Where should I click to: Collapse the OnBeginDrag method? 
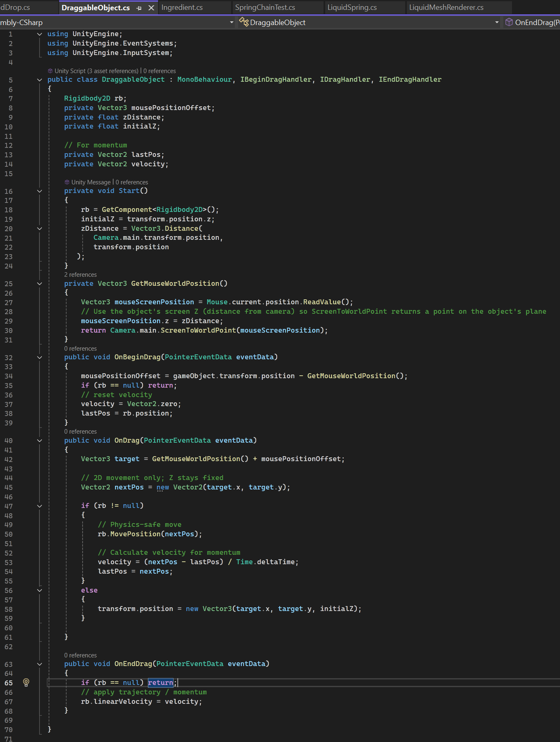point(39,357)
